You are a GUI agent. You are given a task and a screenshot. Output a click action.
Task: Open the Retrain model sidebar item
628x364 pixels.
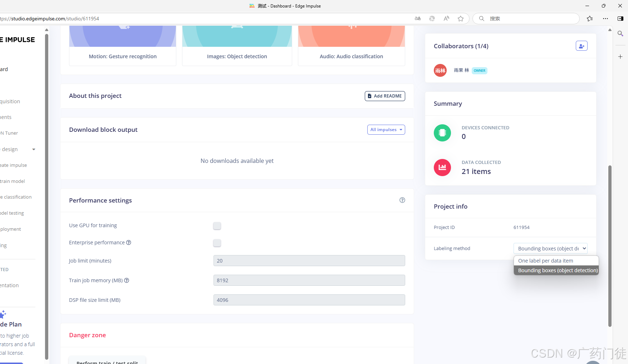pyautogui.click(x=13, y=181)
